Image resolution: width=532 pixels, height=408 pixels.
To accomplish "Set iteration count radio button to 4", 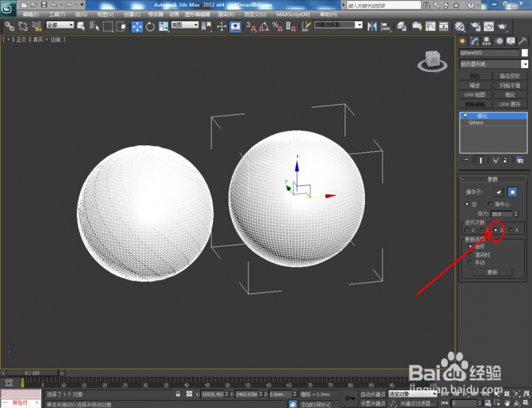I will pyautogui.click(x=510, y=230).
